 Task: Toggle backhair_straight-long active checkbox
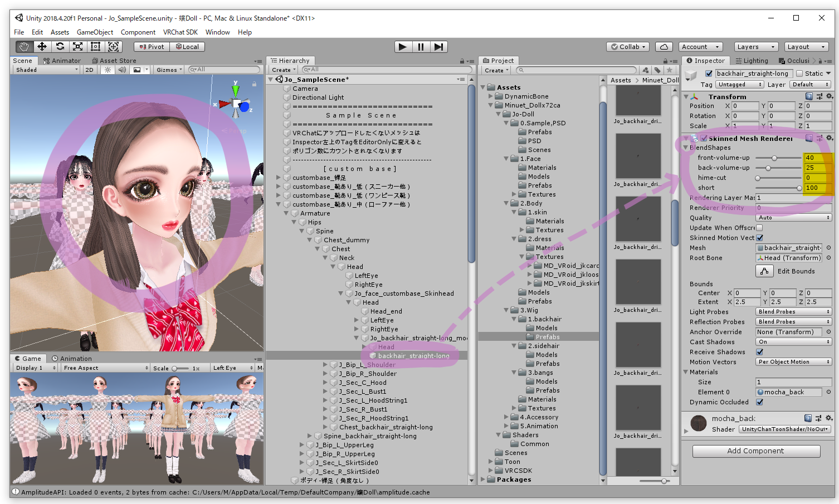coord(709,74)
